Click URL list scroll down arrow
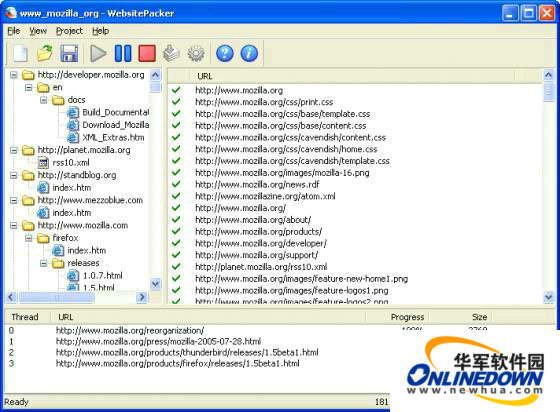 click(548, 297)
